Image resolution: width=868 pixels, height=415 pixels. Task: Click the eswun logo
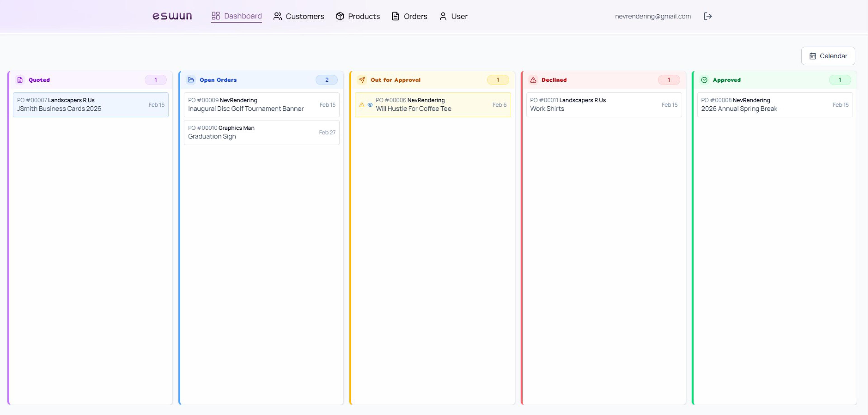(x=172, y=16)
